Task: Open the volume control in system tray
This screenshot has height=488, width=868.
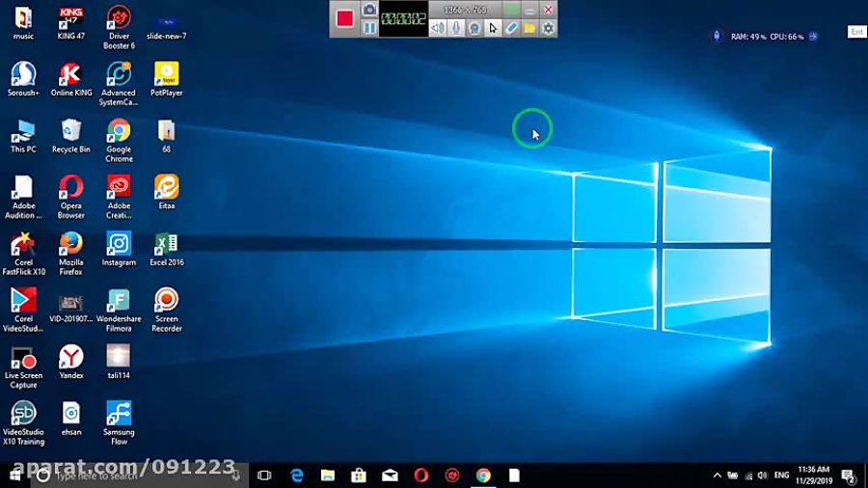Action: [763, 475]
